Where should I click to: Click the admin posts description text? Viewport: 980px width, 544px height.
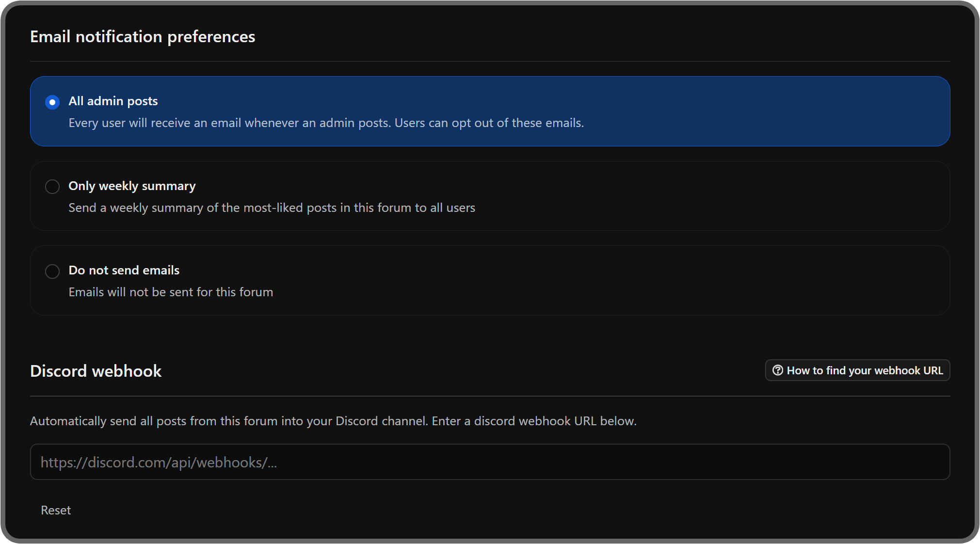[x=326, y=123]
